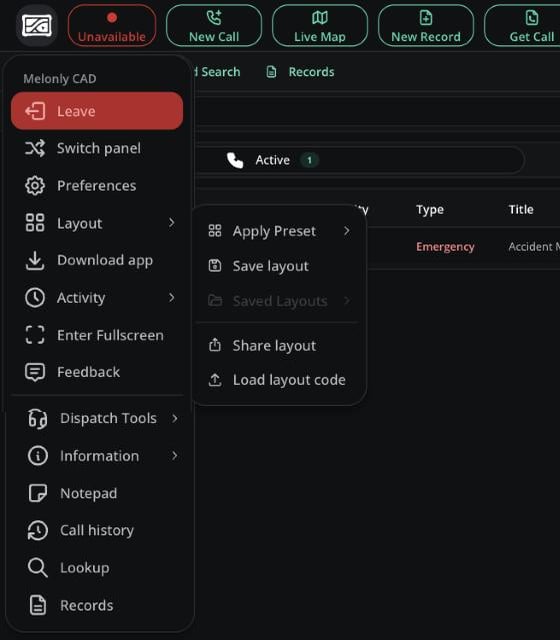Click the New Record file-plus icon
Screen dimensions: 560x640
[x=426, y=18]
